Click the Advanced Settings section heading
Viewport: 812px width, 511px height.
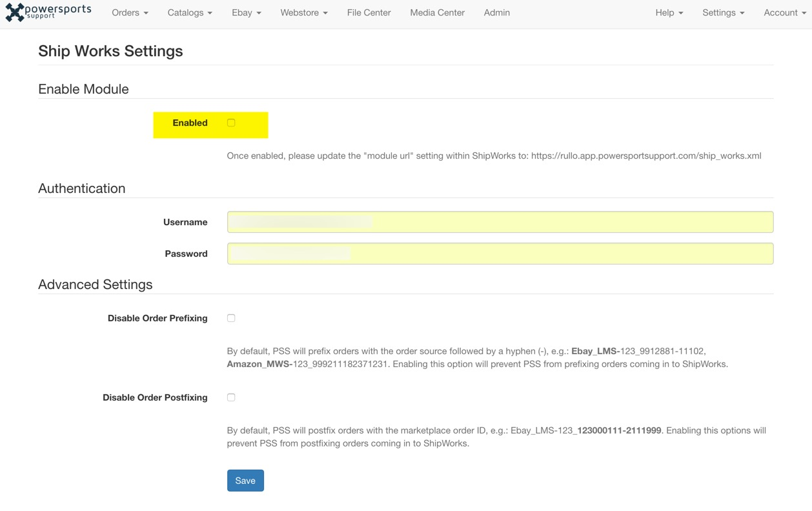pyautogui.click(x=96, y=285)
